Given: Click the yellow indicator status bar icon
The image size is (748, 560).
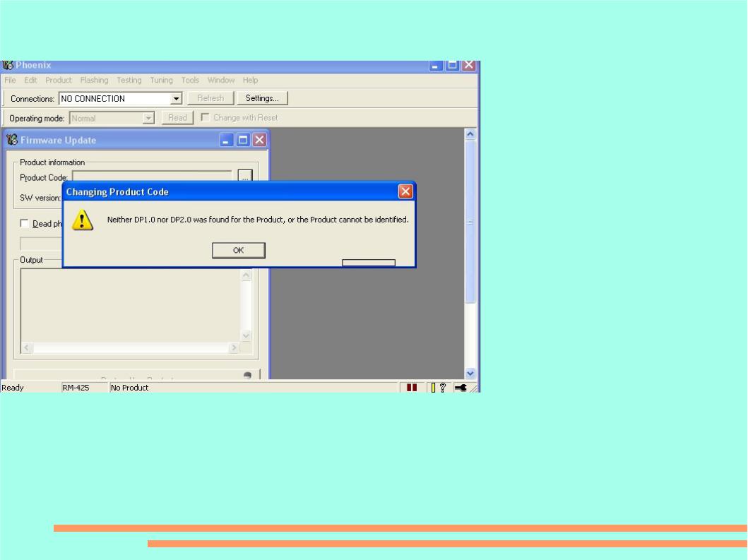Looking at the screenshot, I should tap(433, 387).
